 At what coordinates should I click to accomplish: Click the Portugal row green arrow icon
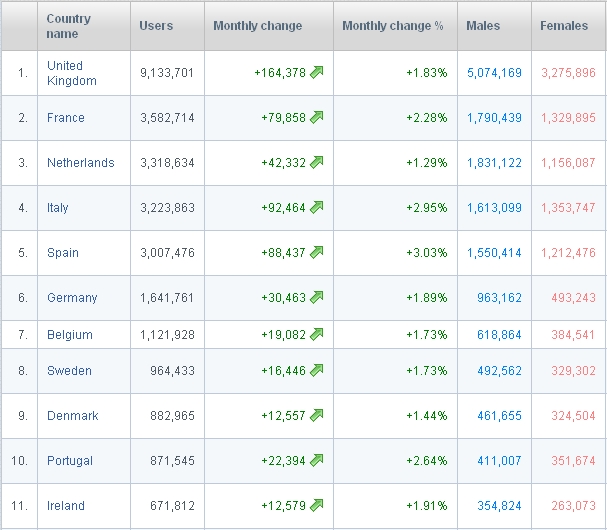tap(317, 461)
